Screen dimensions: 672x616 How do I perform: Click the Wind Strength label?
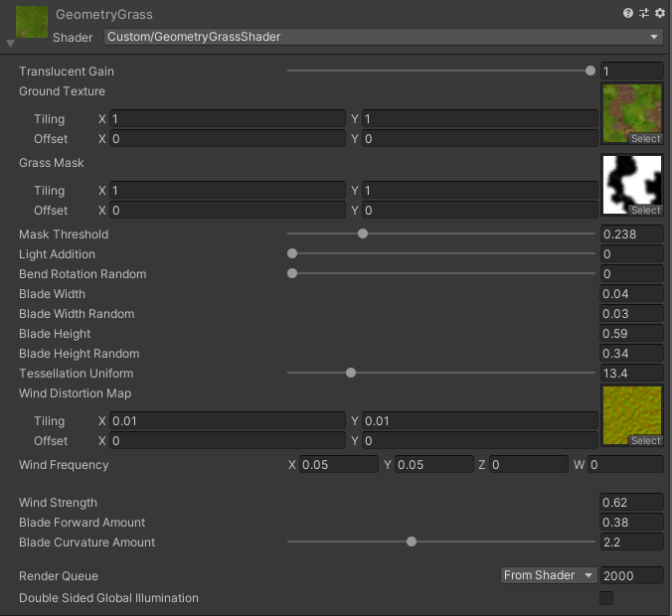click(58, 503)
